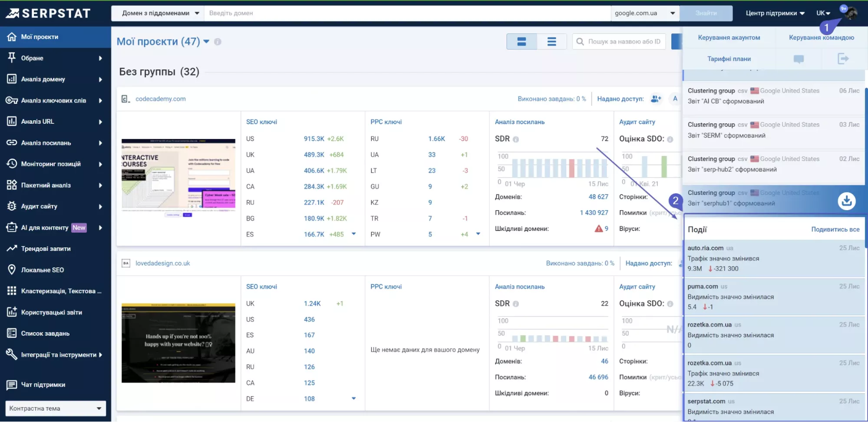
Task: Click add-user icon for codecademy.com access
Action: point(656,99)
